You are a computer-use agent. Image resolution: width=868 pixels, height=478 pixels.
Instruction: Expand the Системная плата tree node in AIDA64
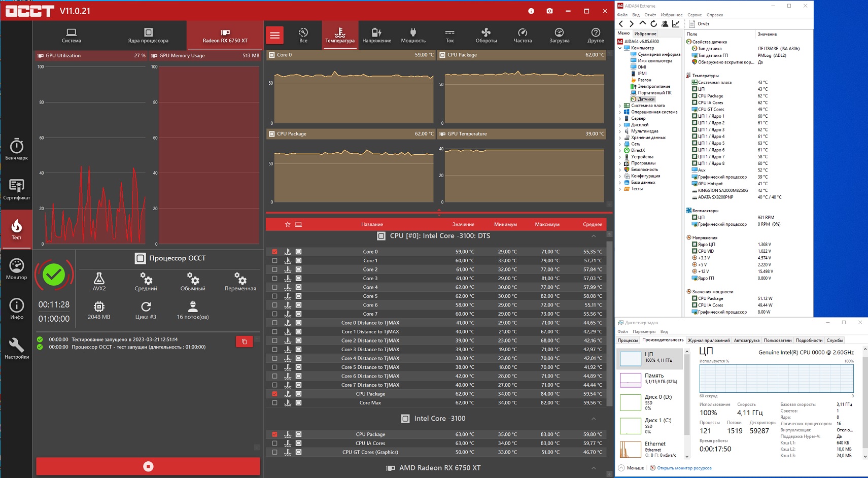coord(620,106)
